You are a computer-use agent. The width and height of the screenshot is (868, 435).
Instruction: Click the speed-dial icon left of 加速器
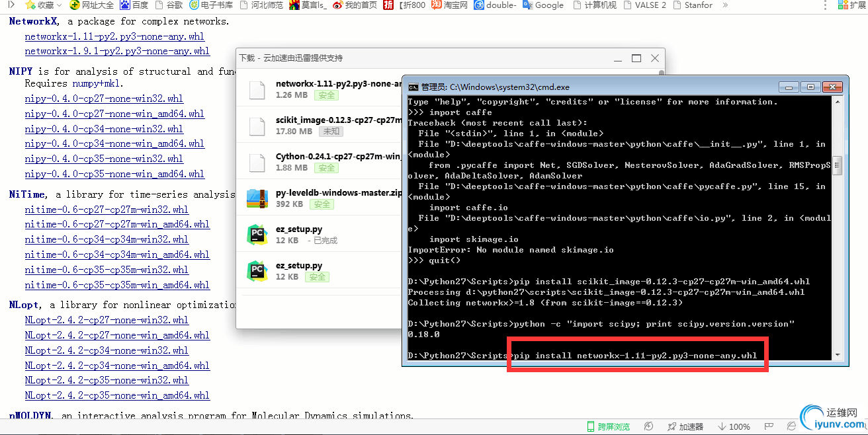coord(649,427)
